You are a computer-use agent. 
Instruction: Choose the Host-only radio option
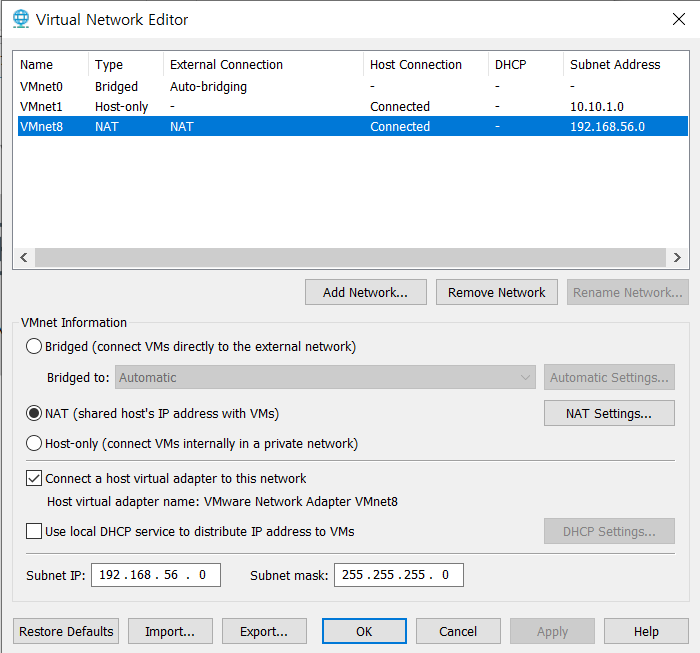34,444
